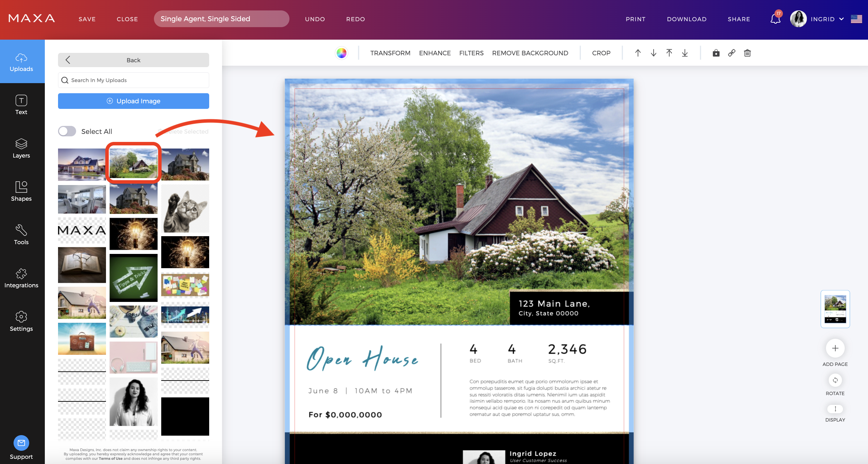868x464 pixels.
Task: Click the Terms of Use link
Action: pyautogui.click(x=110, y=458)
